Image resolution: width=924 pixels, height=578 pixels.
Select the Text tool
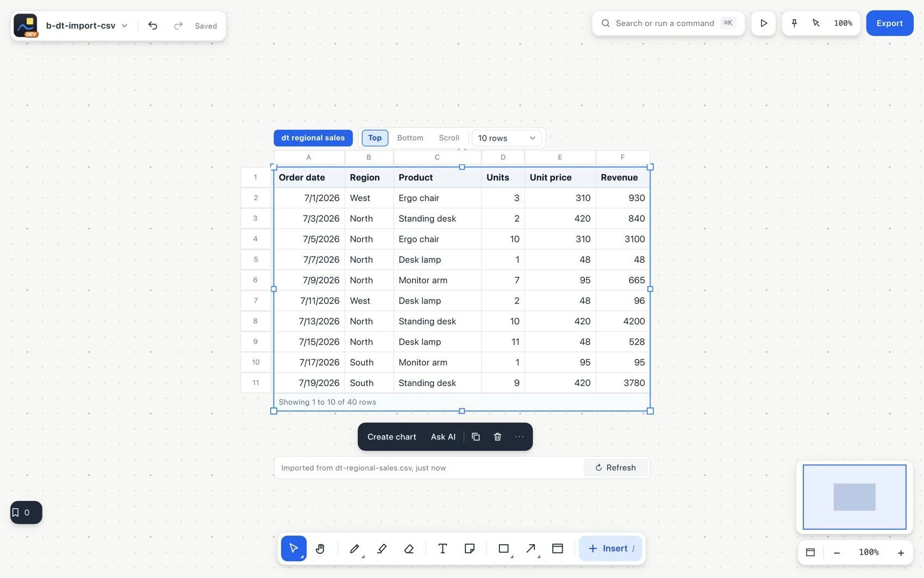[442, 548]
